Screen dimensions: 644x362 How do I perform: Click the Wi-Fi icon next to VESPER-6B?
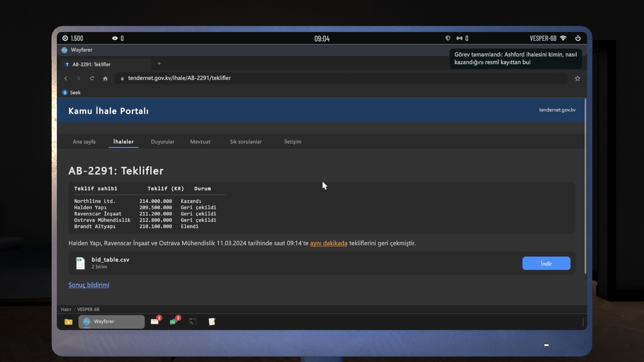point(563,38)
